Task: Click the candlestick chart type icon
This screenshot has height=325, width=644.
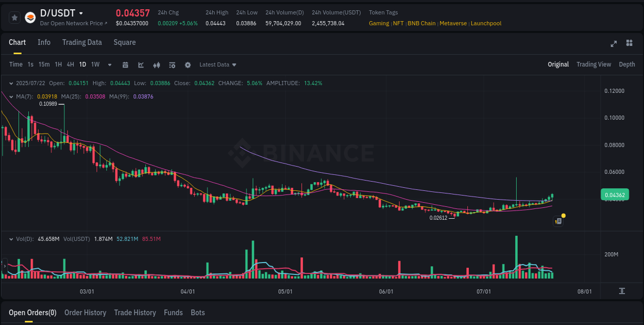Action: (156, 64)
